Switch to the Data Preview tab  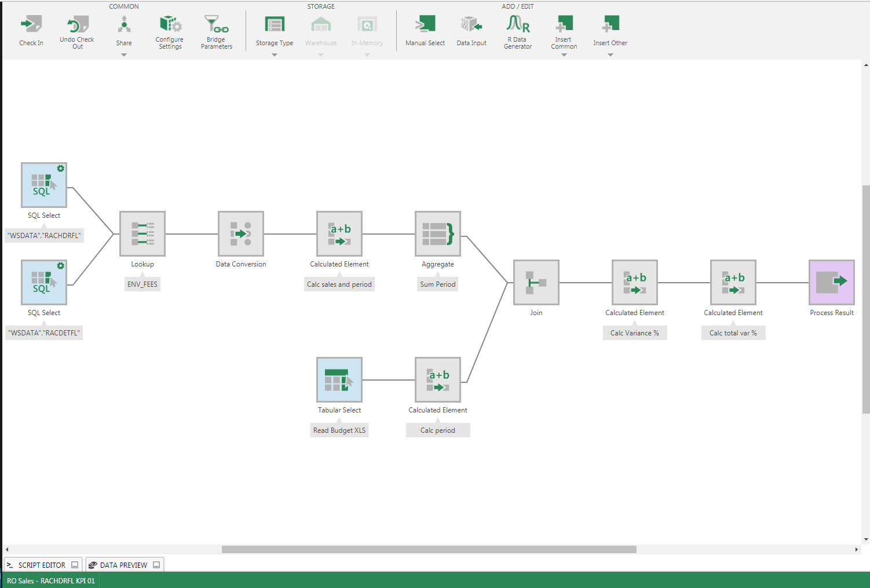[x=123, y=565]
